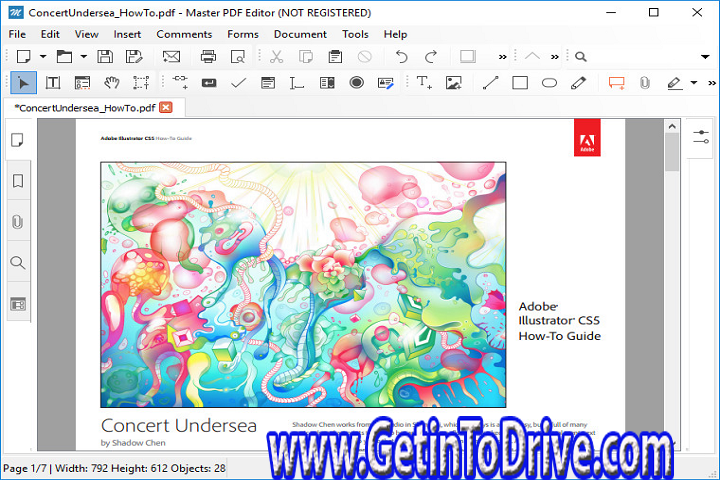Open the Print Preview icon
Screen dimensions: 720x480
[x=238, y=56]
